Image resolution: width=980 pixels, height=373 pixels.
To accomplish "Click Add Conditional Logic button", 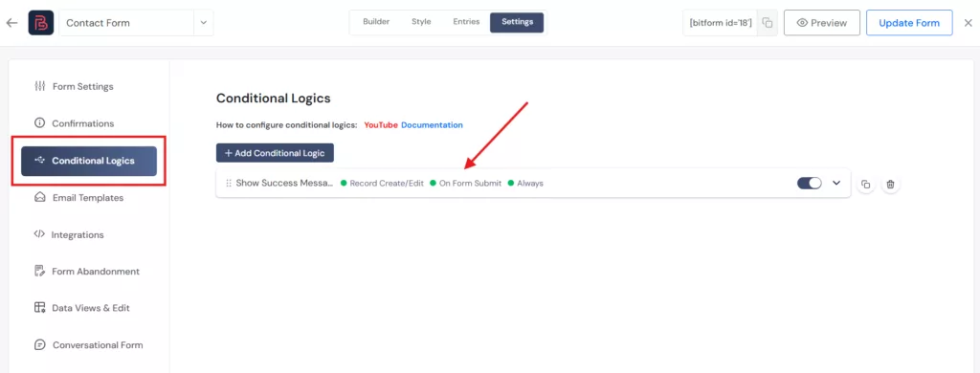I will (275, 153).
